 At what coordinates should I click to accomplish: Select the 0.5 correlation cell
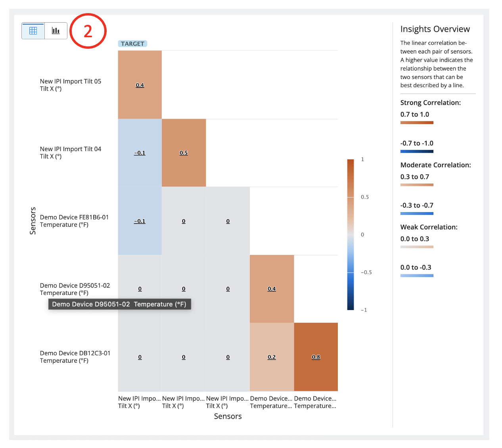tap(184, 153)
